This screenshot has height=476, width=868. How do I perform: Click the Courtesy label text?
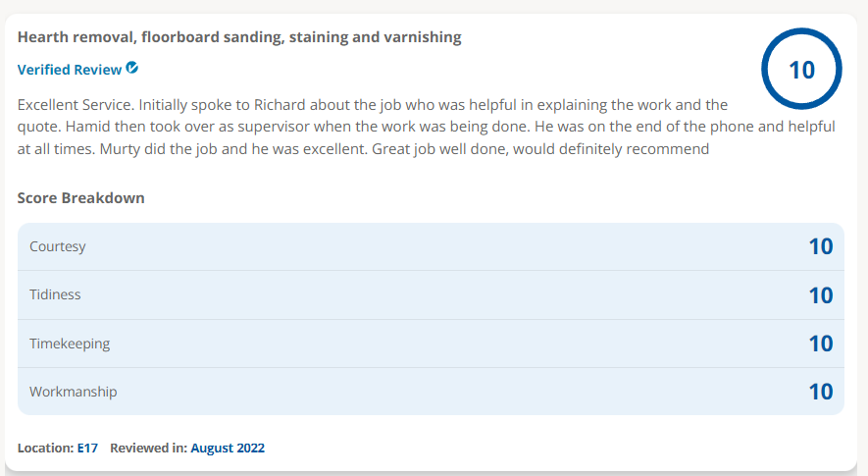point(58,246)
